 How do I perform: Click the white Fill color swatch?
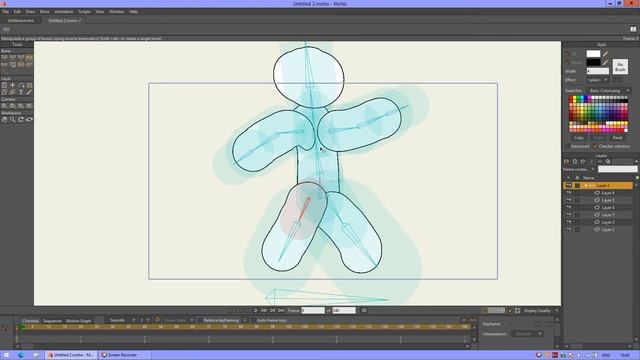tap(593, 54)
